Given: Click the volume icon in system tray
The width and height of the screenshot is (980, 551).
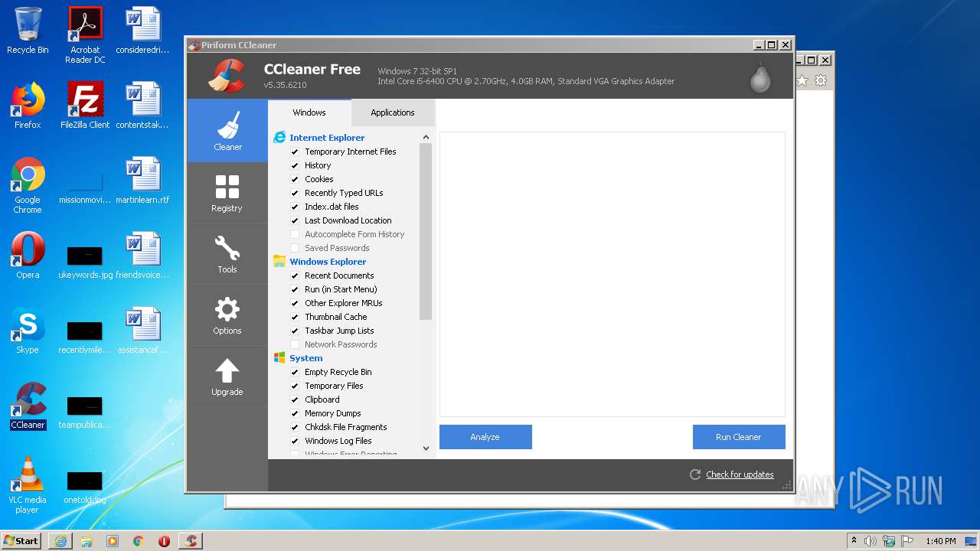Looking at the screenshot, I should click(x=871, y=541).
